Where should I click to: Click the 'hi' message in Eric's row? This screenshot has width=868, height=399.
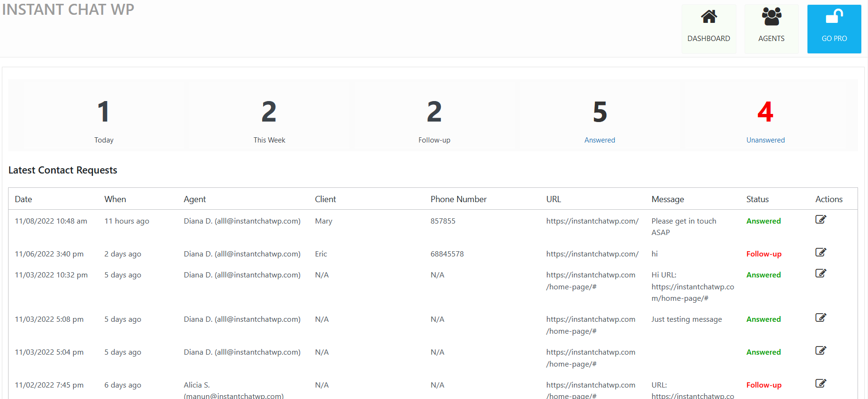[x=654, y=254]
